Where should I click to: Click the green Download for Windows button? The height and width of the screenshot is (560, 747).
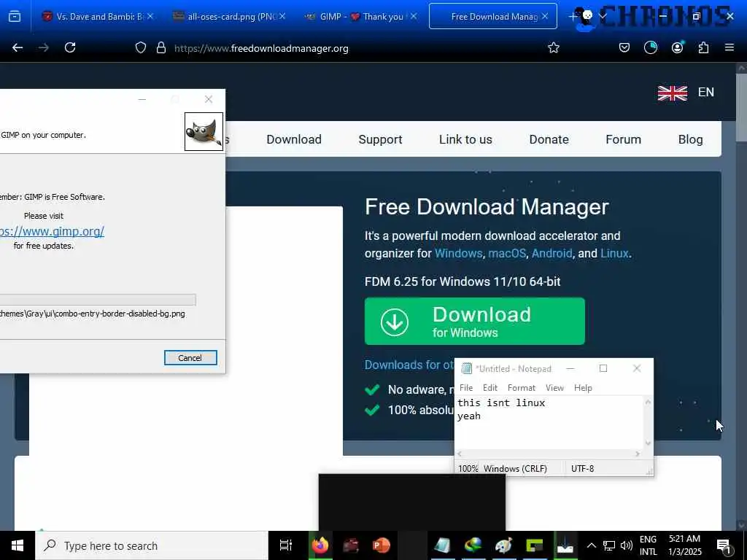474,322
